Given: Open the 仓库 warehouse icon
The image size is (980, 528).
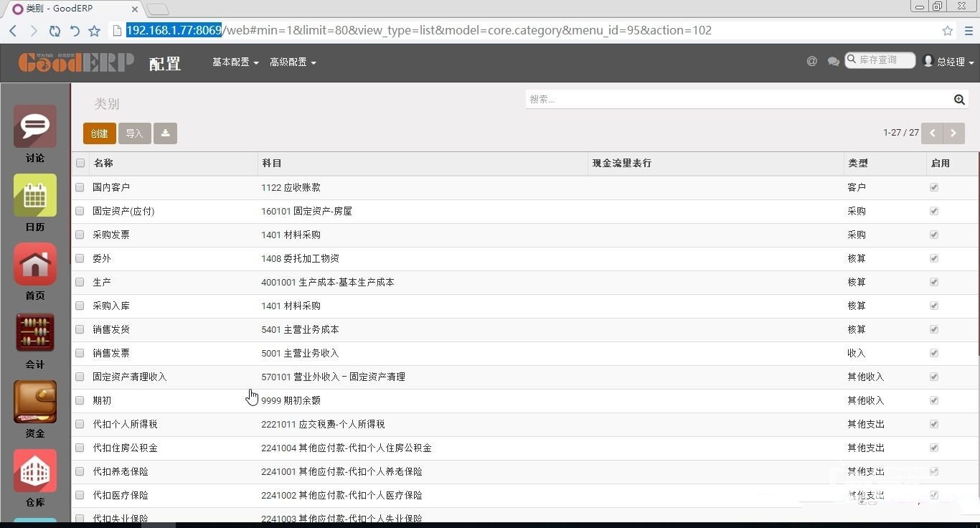Looking at the screenshot, I should click(34, 471).
